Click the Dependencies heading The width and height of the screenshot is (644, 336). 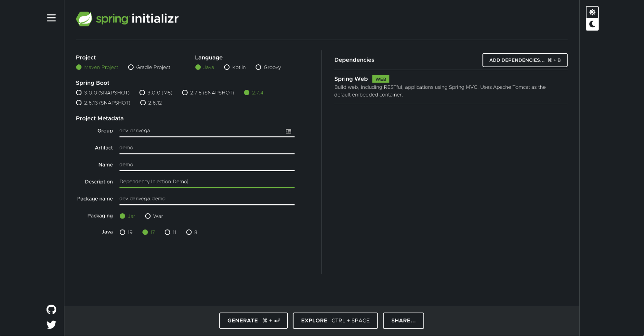(x=354, y=60)
